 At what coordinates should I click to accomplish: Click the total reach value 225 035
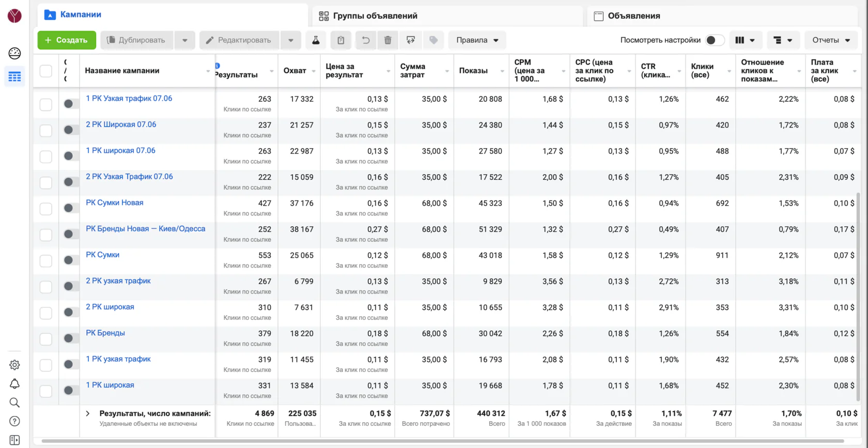coord(302,413)
